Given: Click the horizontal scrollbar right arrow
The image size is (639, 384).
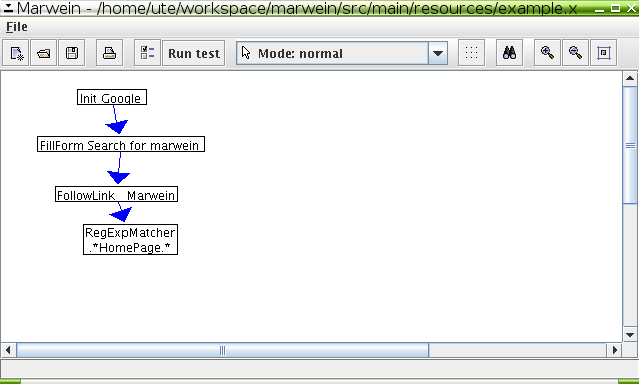Looking at the screenshot, I should tap(615, 350).
